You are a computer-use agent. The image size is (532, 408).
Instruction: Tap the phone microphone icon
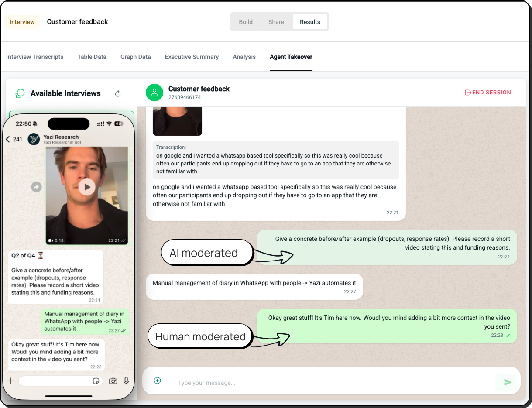coord(126,381)
